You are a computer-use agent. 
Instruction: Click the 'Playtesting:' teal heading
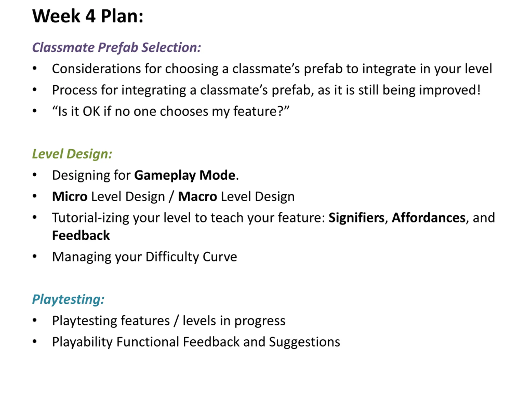[68, 300]
